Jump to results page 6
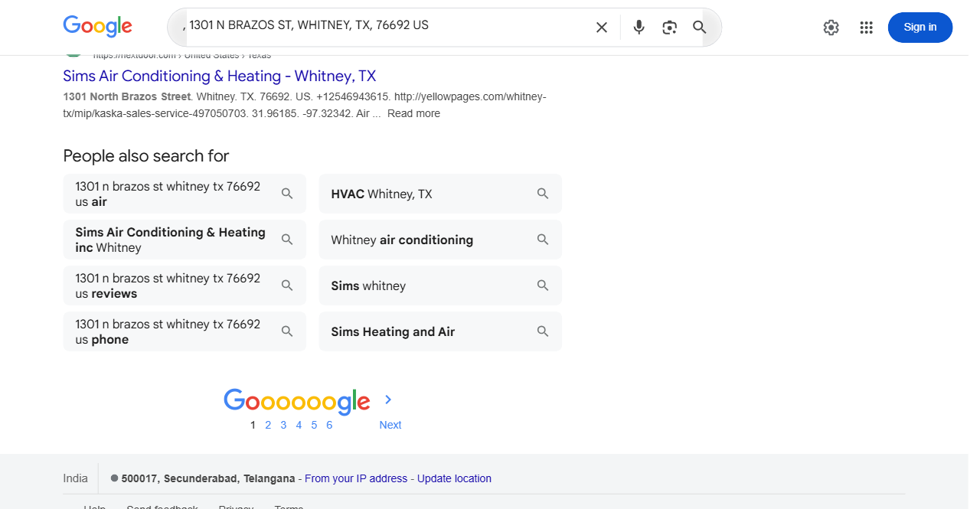The width and height of the screenshot is (980, 509). pyautogui.click(x=329, y=425)
